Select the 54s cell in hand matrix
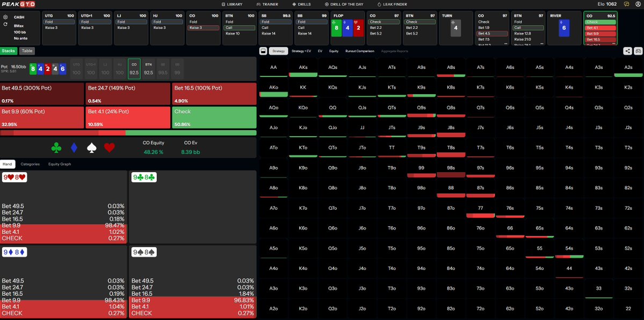644x320 pixels. click(569, 248)
